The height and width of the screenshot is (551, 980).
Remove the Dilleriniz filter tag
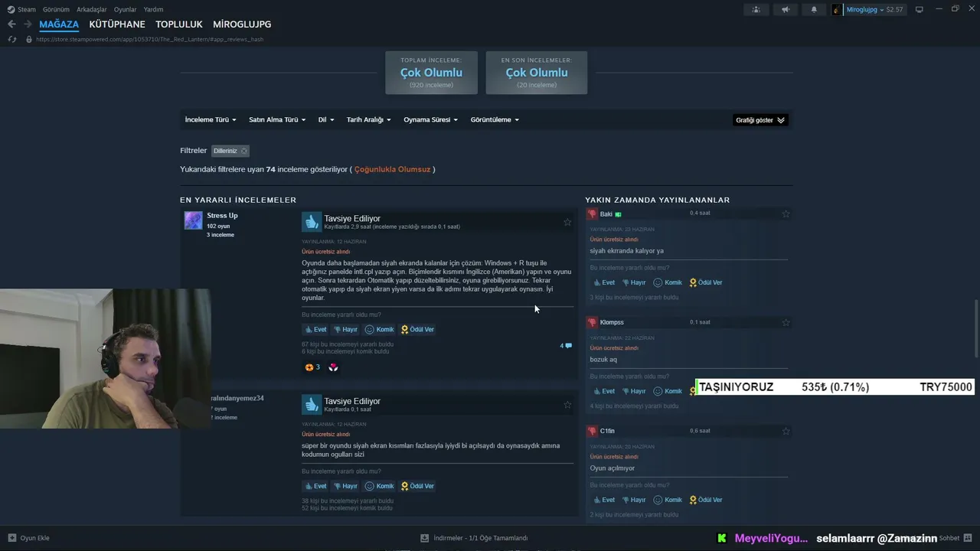point(244,151)
